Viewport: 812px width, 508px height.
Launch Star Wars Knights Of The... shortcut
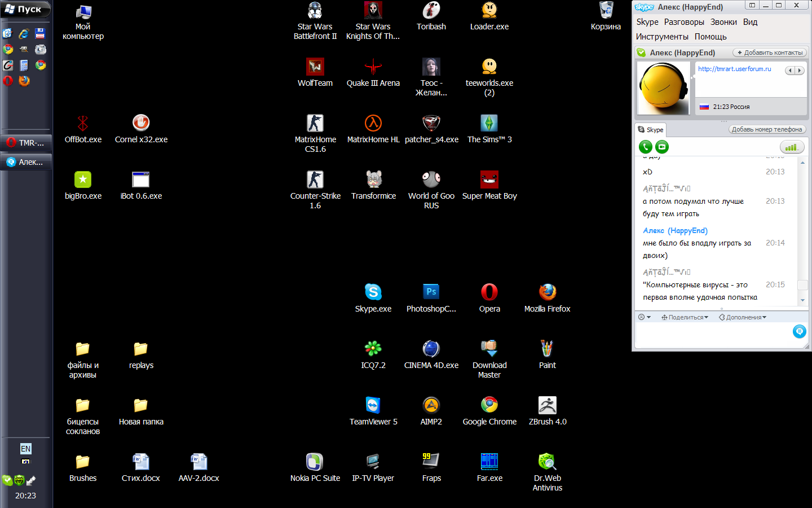[x=373, y=21]
